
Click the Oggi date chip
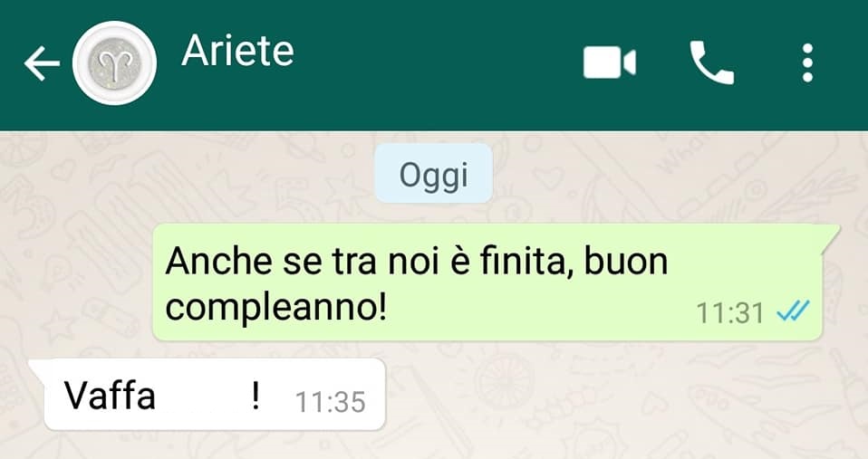(x=434, y=174)
